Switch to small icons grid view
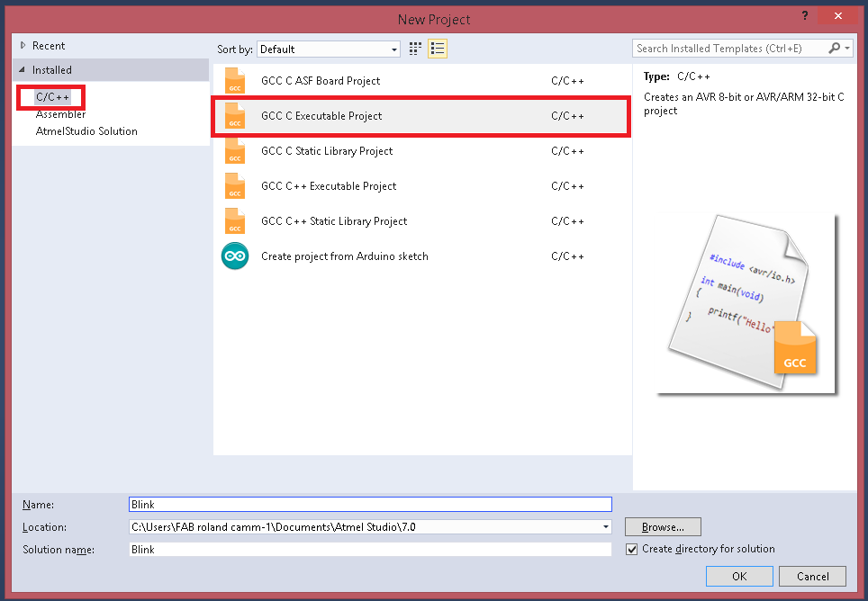The width and height of the screenshot is (868, 601). (415, 49)
